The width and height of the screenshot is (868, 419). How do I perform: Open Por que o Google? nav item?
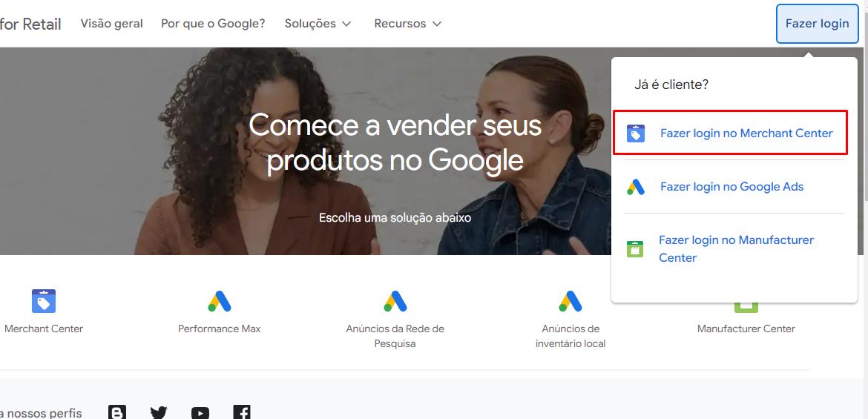click(x=213, y=24)
